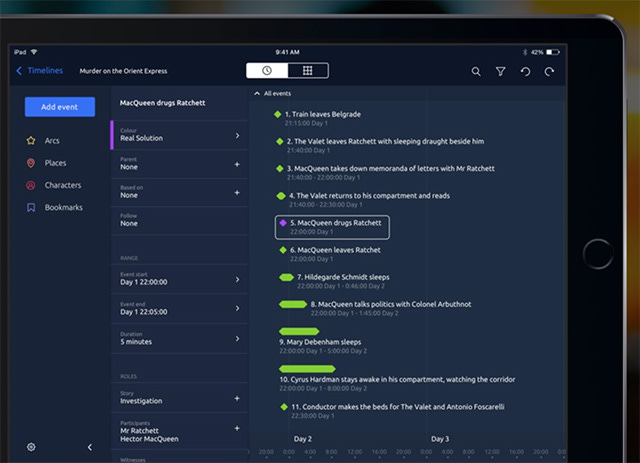Open Duration 5 minutes chevron

click(x=238, y=338)
